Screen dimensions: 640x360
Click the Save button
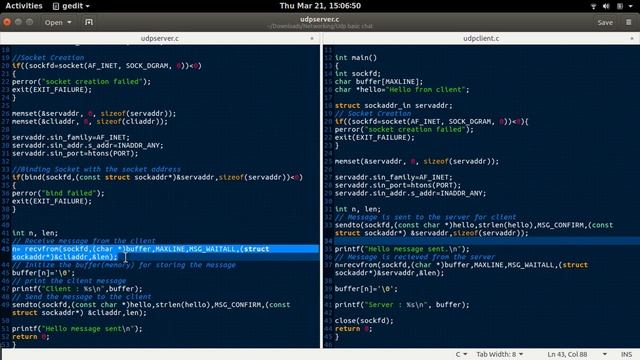coord(605,22)
